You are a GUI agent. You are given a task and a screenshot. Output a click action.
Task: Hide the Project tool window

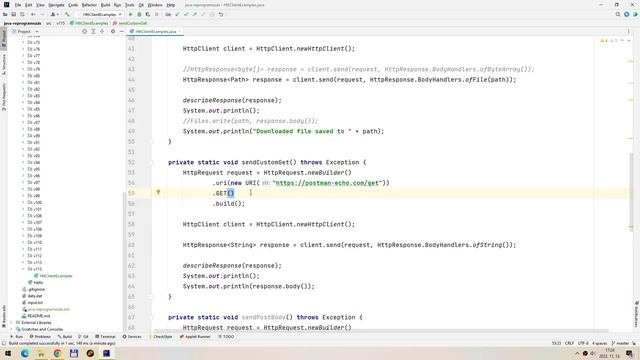point(121,31)
